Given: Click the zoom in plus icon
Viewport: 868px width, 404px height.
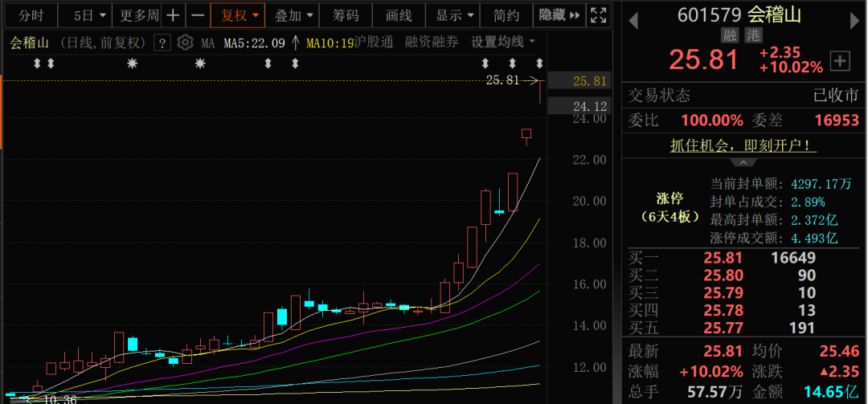Looking at the screenshot, I should (x=174, y=15).
